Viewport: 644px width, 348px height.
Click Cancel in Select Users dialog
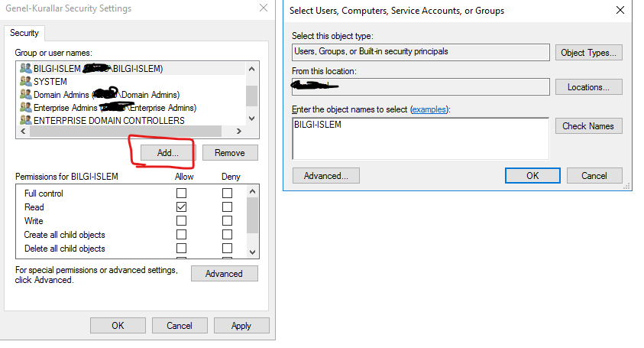594,176
